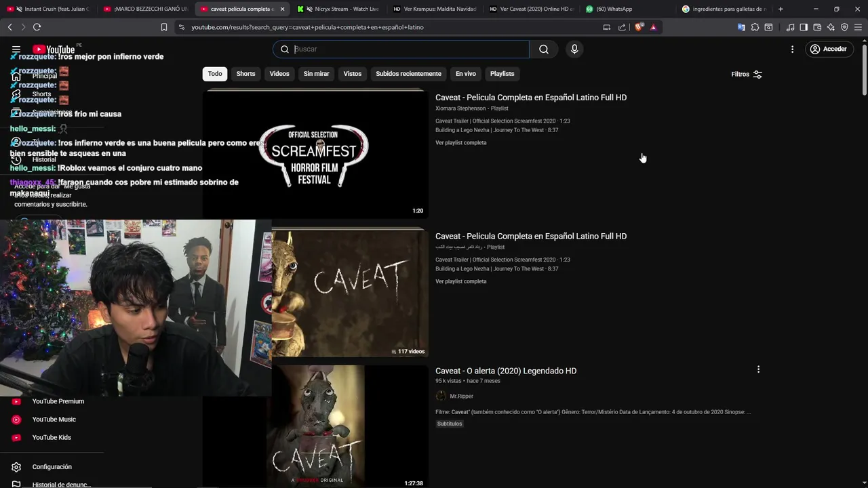Switch to the MARCO BEZZECCHI GANÓ tab
This screenshot has width=868, height=488.
pos(145,9)
